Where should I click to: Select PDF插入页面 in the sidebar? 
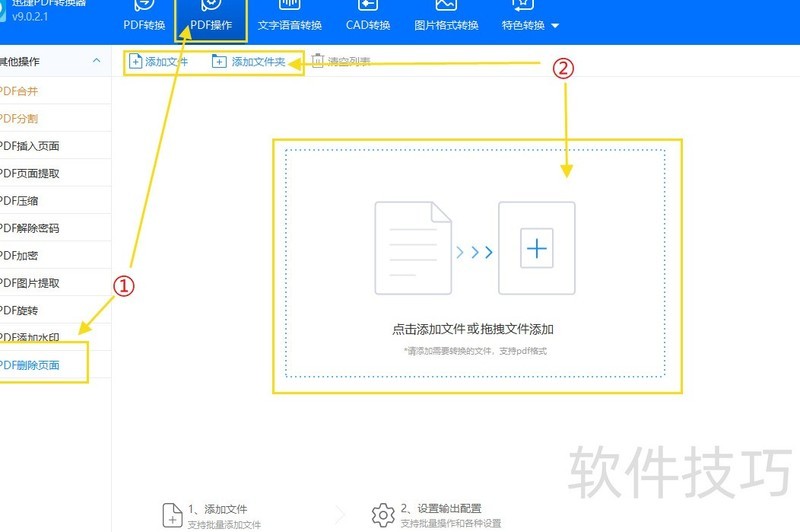pos(55,146)
